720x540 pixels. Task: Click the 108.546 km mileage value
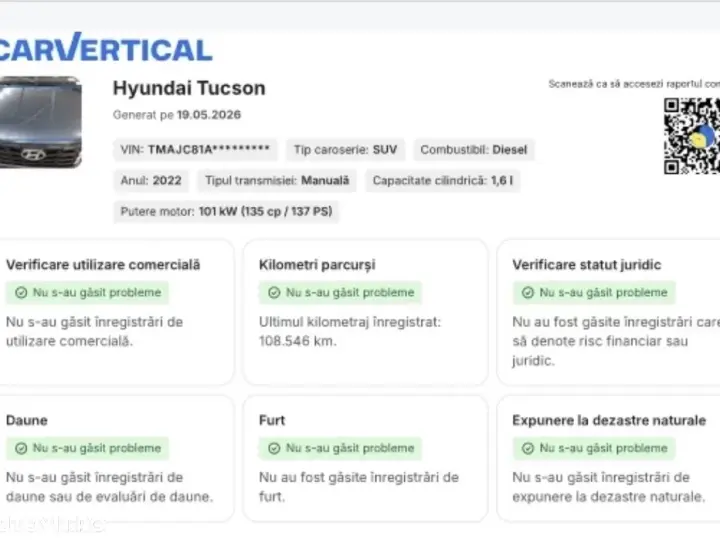tap(298, 341)
